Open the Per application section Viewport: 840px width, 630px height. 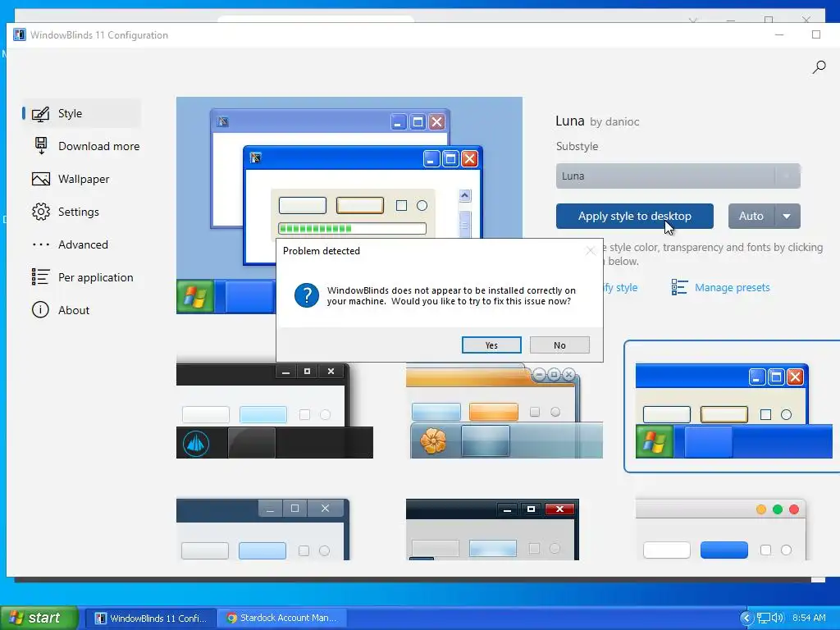81,277
